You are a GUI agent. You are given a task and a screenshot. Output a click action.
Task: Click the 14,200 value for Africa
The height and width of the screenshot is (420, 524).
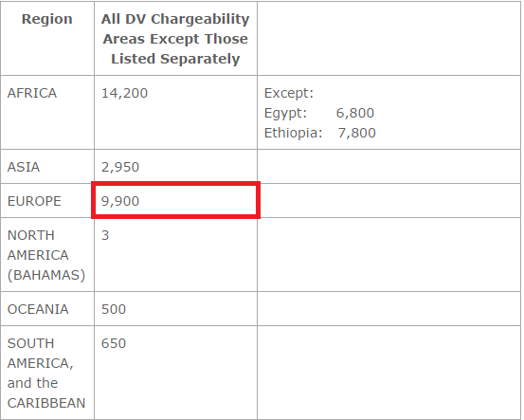click(x=124, y=93)
